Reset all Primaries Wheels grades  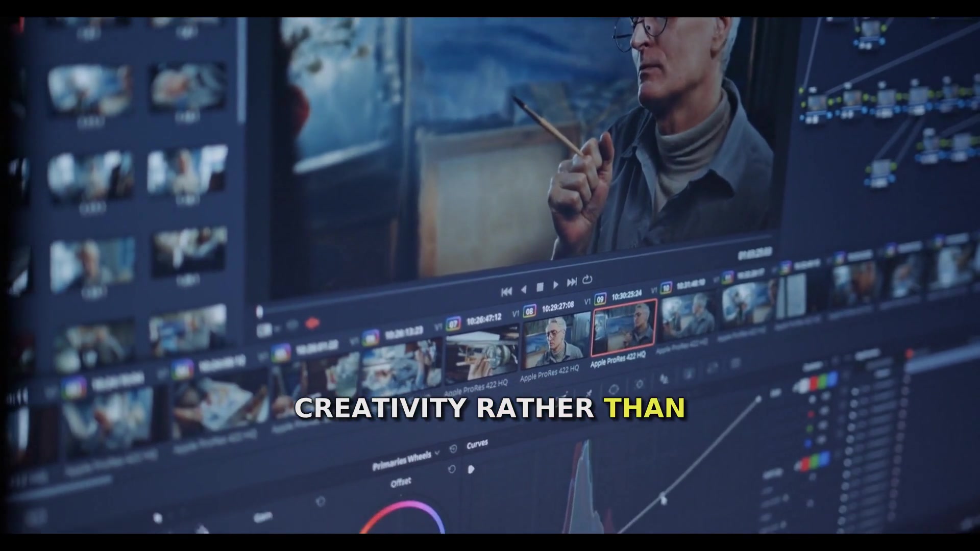pos(453,449)
